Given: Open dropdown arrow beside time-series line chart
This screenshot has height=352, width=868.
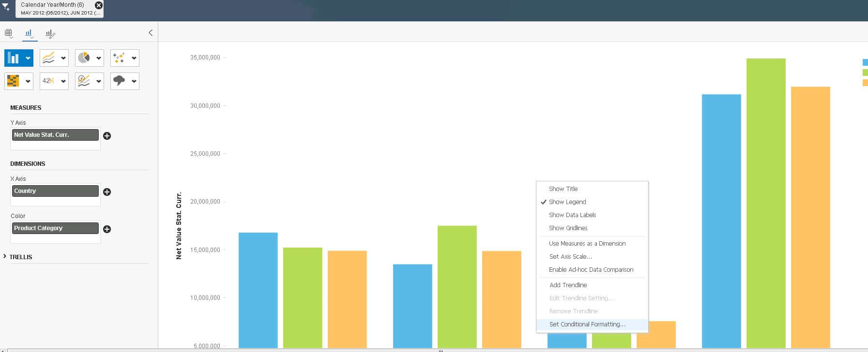Looking at the screenshot, I should [99, 81].
